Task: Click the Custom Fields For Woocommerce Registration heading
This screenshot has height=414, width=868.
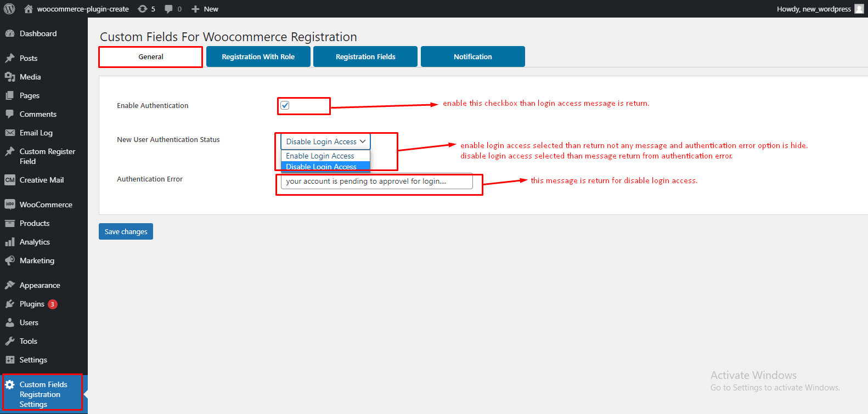Action: (x=228, y=37)
